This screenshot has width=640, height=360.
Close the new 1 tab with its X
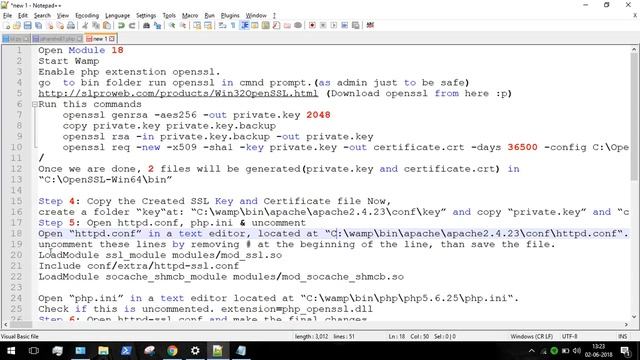pyautogui.click(x=112, y=39)
